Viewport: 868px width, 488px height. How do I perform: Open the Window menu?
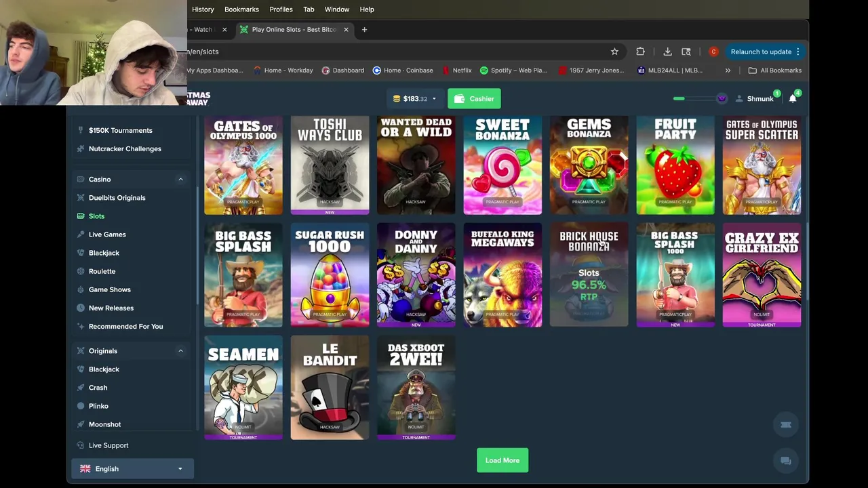click(x=337, y=9)
